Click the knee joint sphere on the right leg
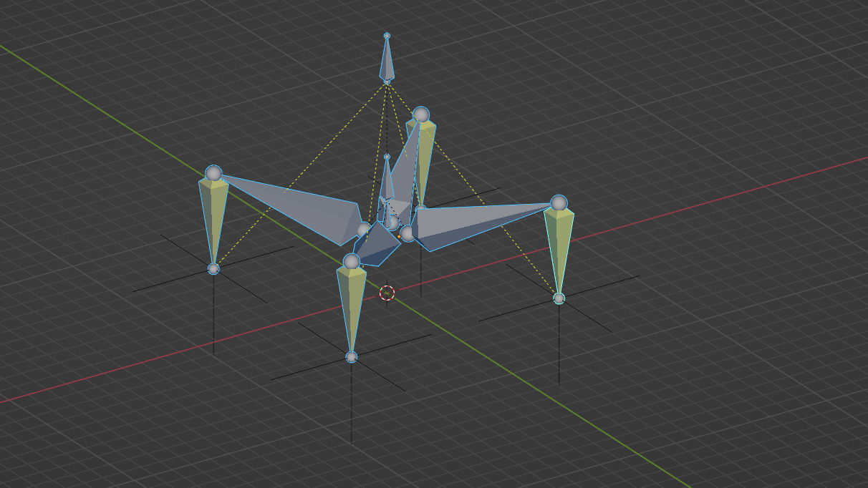This screenshot has height=488, width=868. (559, 203)
